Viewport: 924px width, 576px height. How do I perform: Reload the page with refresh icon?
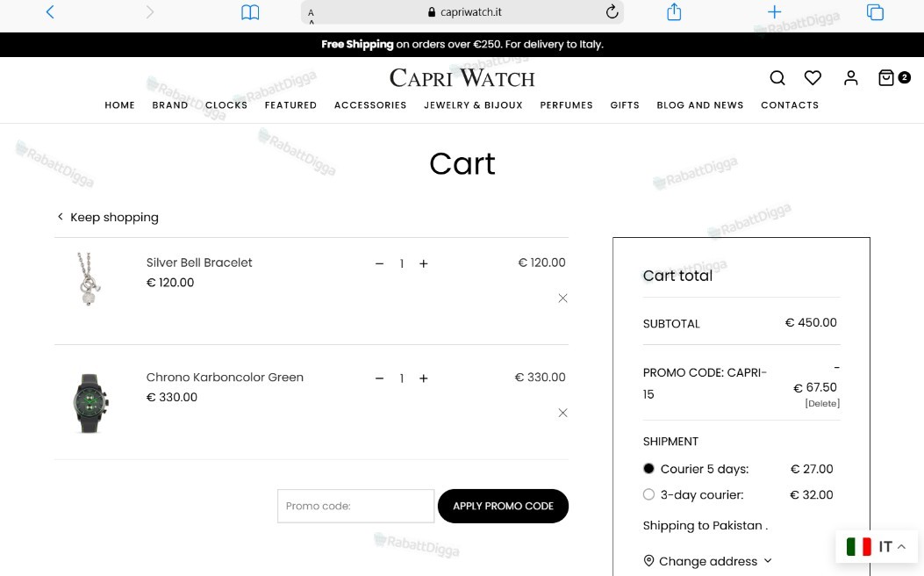612,11
